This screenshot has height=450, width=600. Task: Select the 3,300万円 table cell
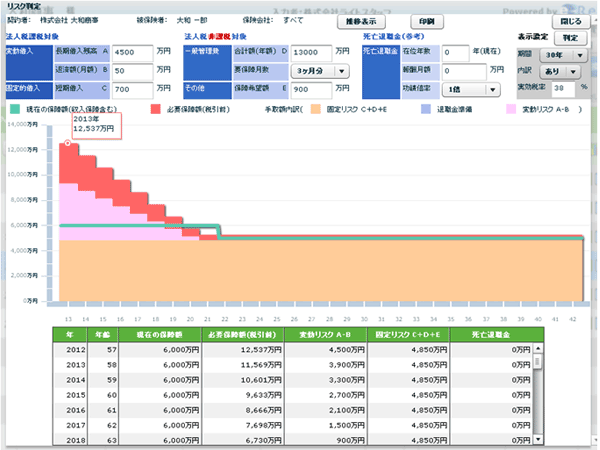[326, 380]
